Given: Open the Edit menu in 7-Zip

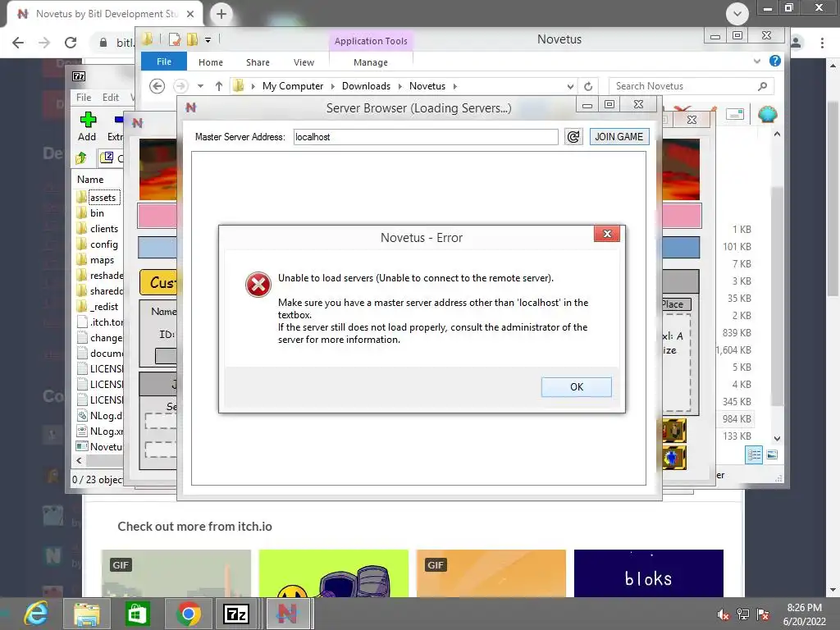Looking at the screenshot, I should point(111,98).
